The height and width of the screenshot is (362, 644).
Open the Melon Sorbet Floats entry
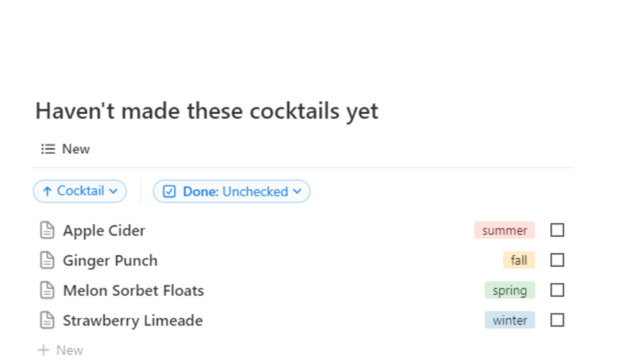tap(133, 291)
